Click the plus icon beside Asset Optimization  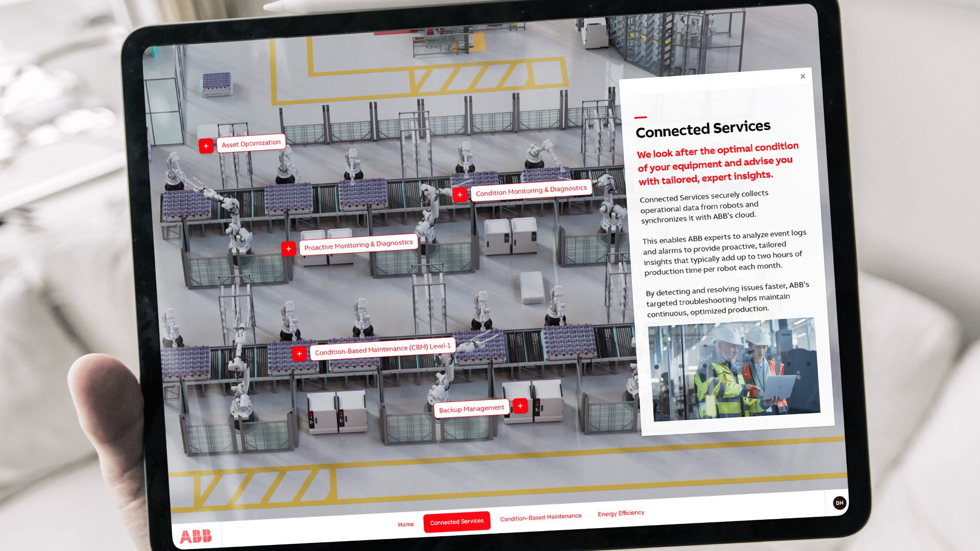pos(206,146)
